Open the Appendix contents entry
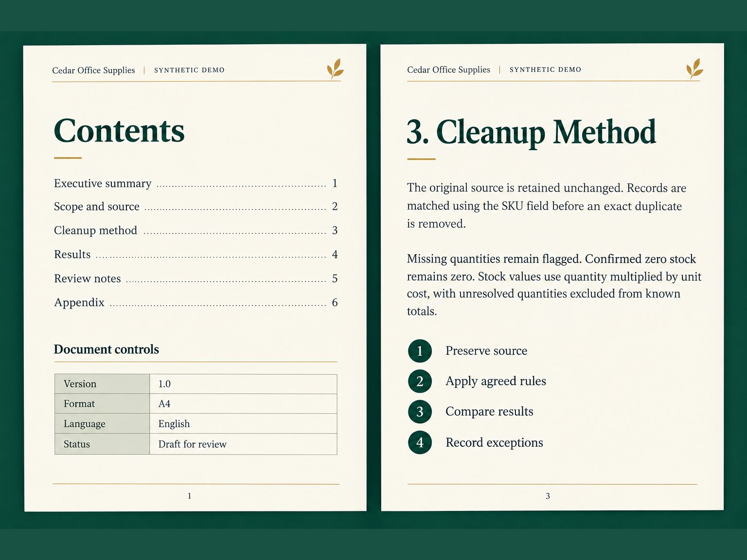The image size is (747, 560). tap(196, 302)
